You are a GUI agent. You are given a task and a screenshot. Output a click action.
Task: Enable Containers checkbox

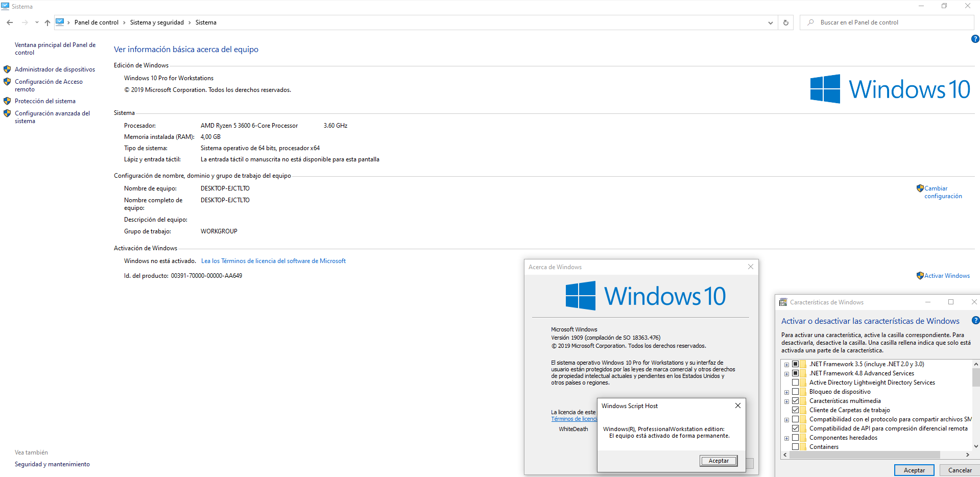pyautogui.click(x=795, y=447)
